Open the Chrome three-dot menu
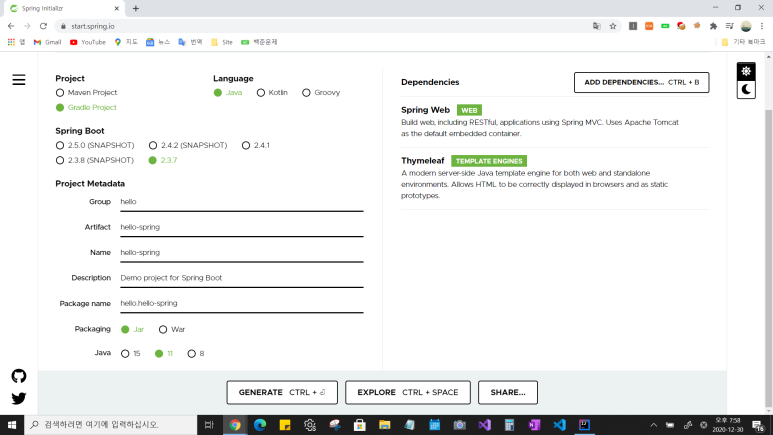 point(762,26)
